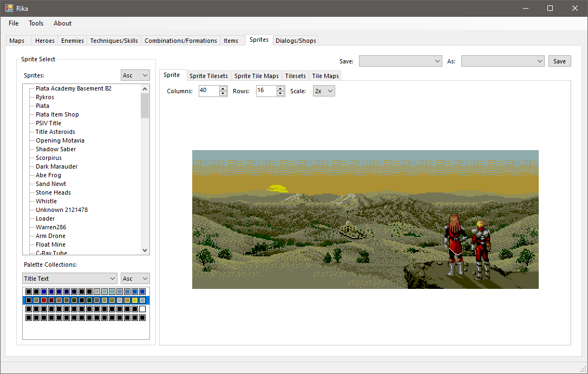588x374 pixels.
Task: Click the sprite list scroll-down arrow
Action: [145, 250]
